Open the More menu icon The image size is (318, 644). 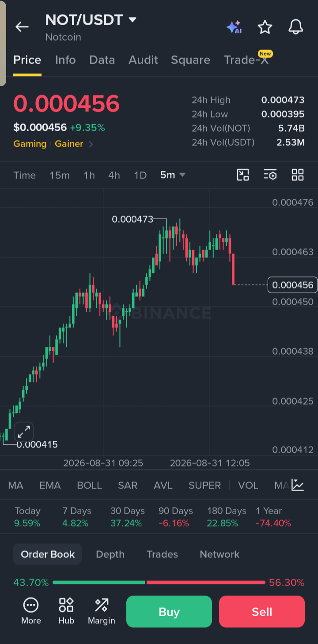pos(31,611)
